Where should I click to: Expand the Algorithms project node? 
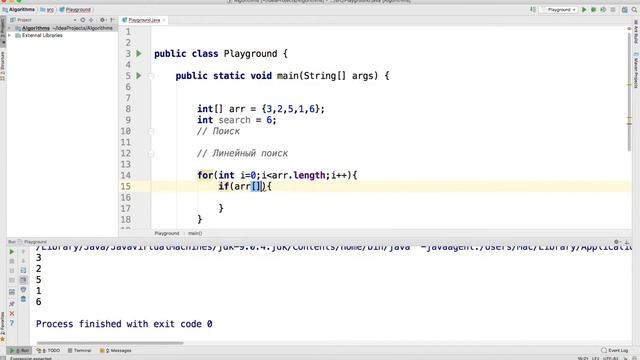pos(10,28)
